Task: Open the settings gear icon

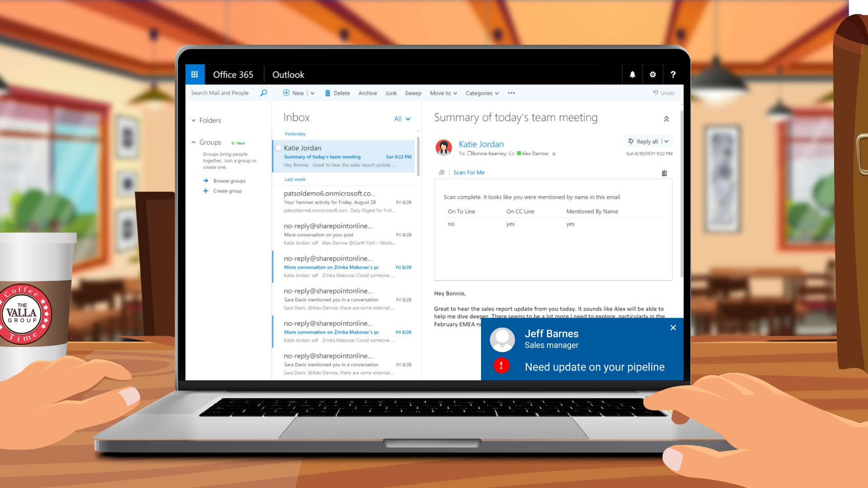Action: point(653,75)
